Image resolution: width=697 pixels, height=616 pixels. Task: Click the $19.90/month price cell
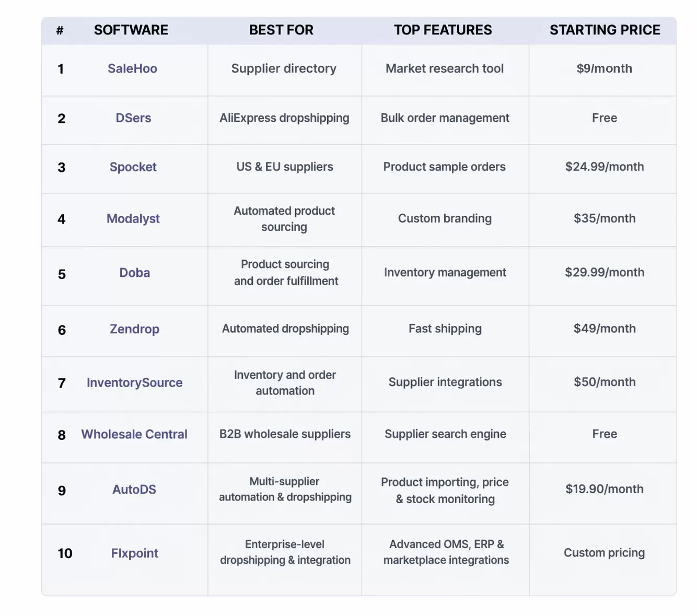tap(604, 489)
